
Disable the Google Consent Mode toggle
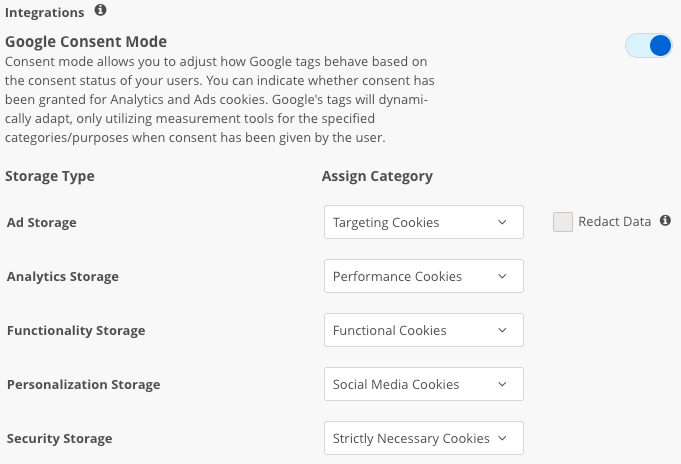point(648,46)
